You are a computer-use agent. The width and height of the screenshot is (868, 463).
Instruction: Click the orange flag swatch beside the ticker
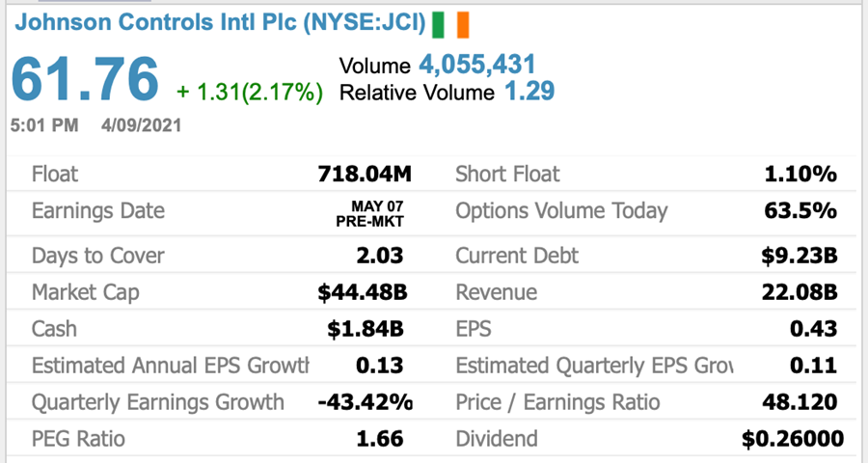click(x=463, y=25)
